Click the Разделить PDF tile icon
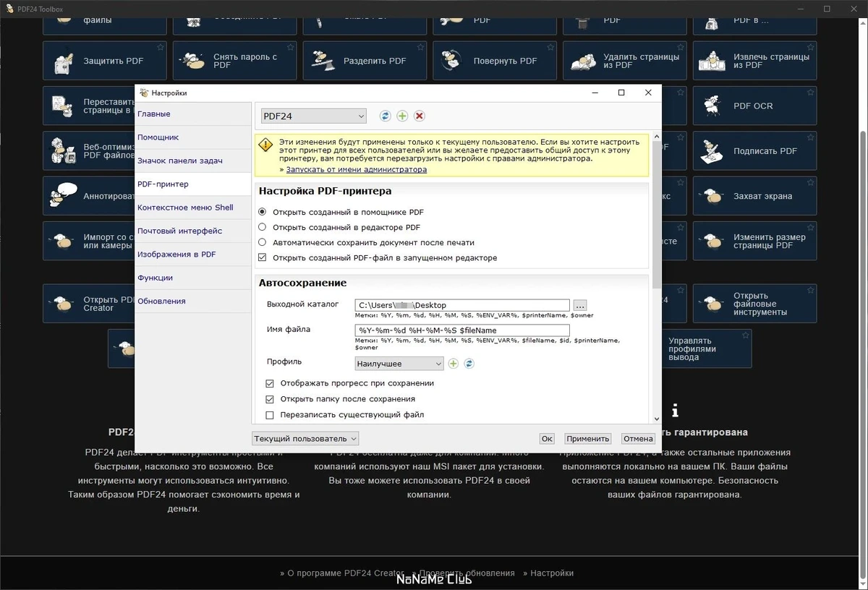 pos(323,61)
